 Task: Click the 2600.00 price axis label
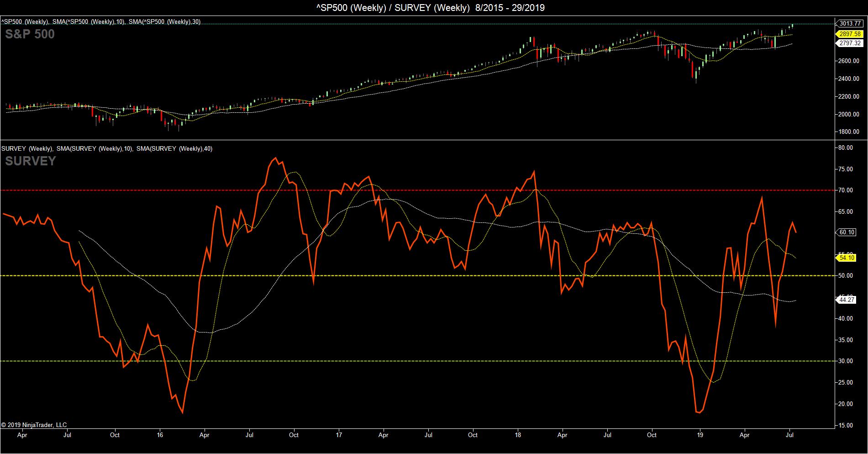850,61
